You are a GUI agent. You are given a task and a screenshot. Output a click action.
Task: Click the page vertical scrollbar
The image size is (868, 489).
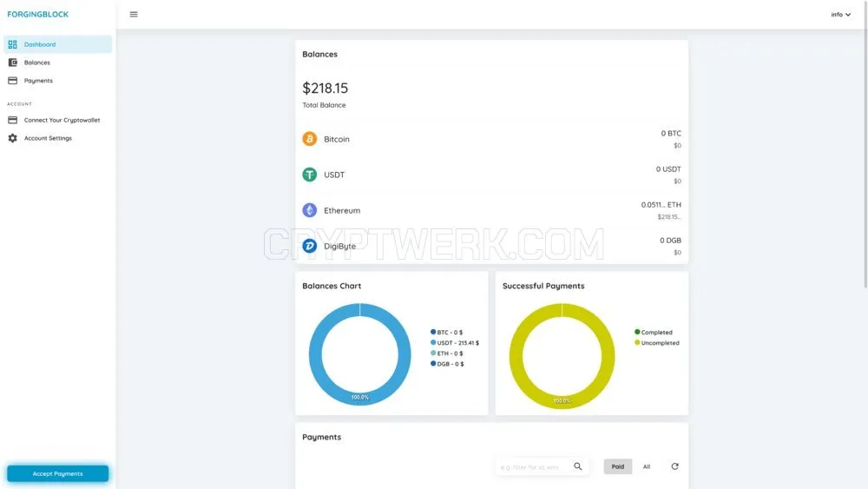(865, 144)
